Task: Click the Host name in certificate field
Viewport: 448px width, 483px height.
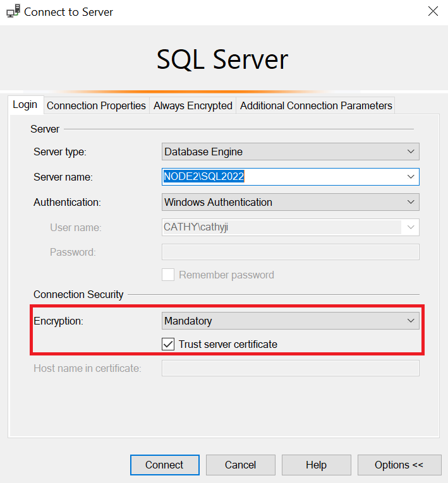Action: (291, 368)
